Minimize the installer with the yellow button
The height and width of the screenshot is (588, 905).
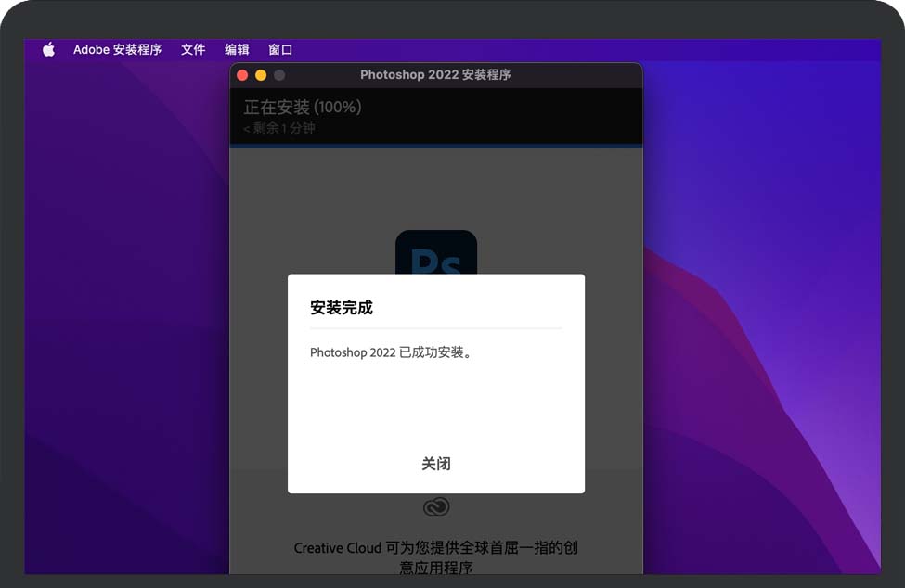coord(261,75)
